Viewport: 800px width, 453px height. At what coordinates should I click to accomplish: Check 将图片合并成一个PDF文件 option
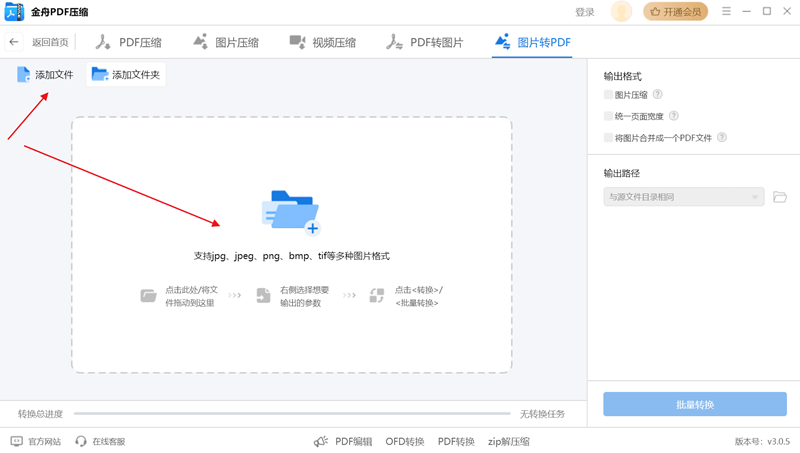point(608,137)
